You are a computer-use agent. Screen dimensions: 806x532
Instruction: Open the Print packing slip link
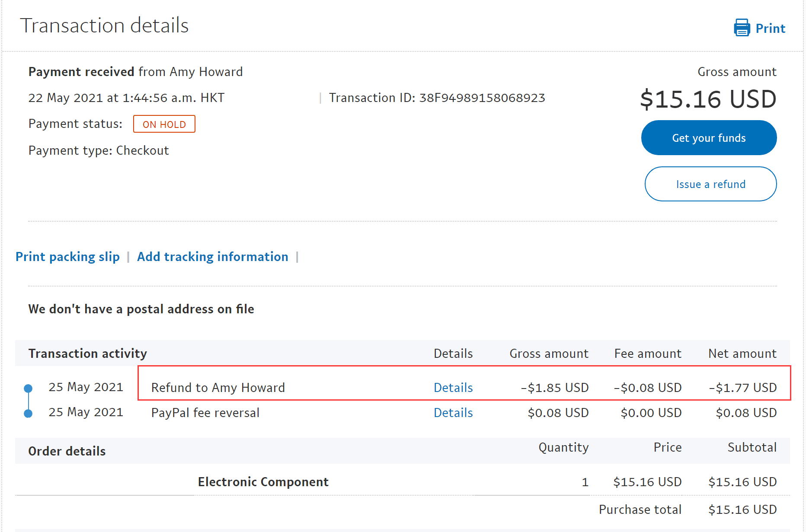point(67,257)
